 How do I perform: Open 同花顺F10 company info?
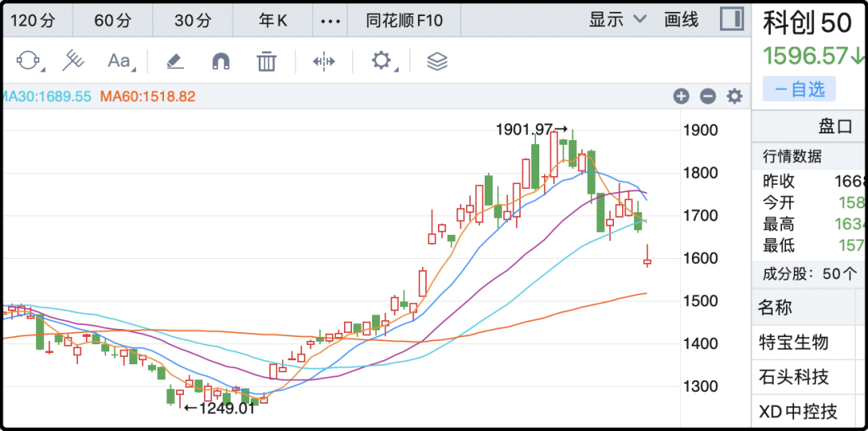pos(404,21)
